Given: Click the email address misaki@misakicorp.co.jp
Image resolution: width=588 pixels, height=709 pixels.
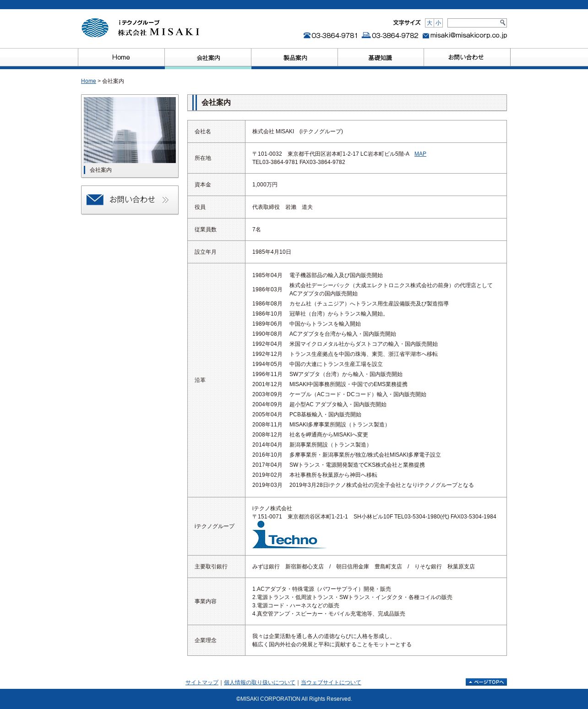Looking at the screenshot, I should (468, 35).
